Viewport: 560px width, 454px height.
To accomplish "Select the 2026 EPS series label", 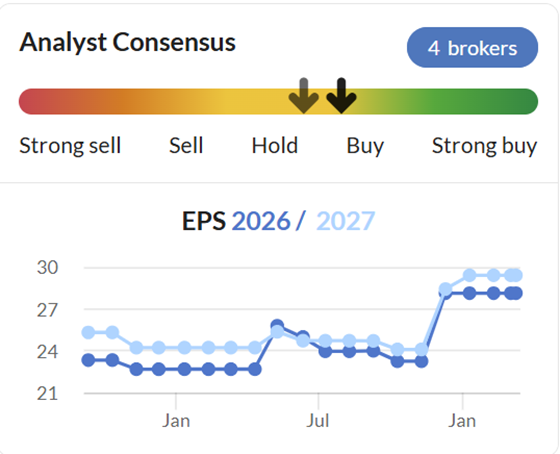I will 261,221.
